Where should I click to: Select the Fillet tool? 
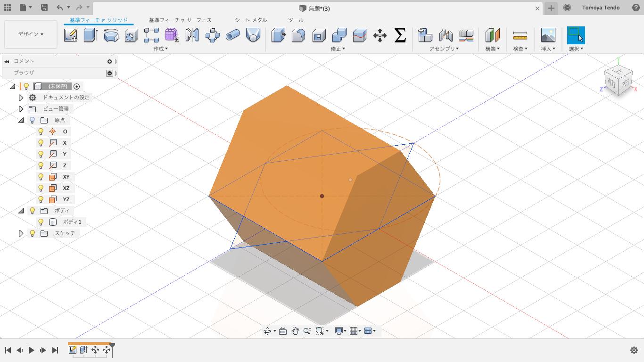click(298, 35)
